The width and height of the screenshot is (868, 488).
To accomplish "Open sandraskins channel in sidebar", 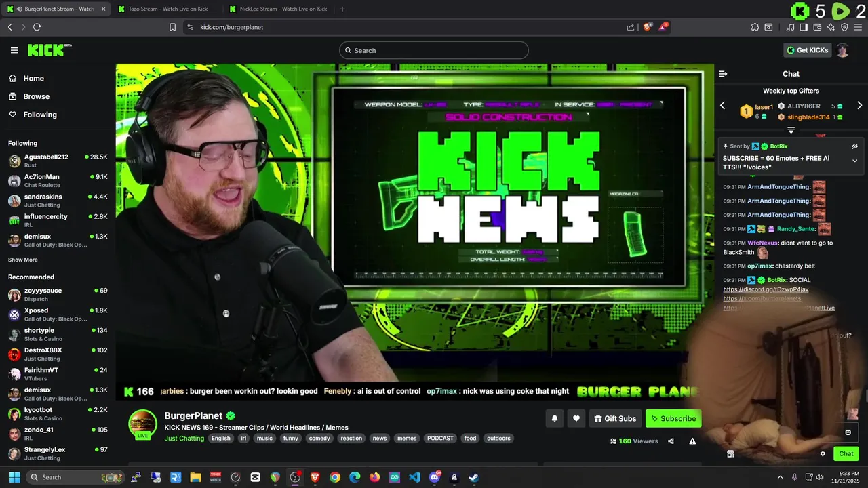I will [58, 201].
